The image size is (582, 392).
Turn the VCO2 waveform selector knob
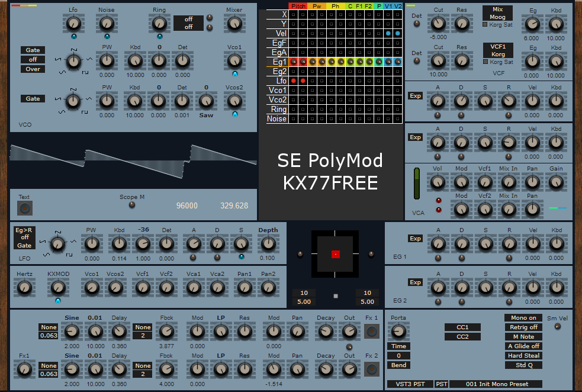(73, 101)
